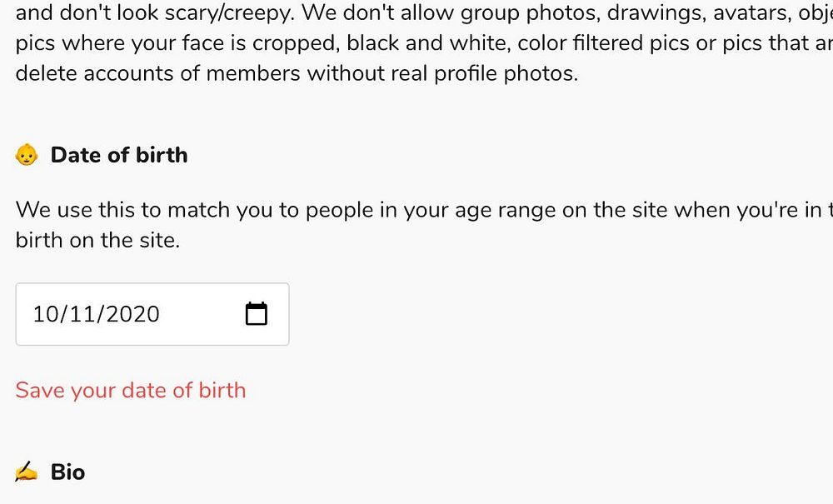The width and height of the screenshot is (833, 504).
Task: Click the "Bio" section heading
Action: click(67, 472)
